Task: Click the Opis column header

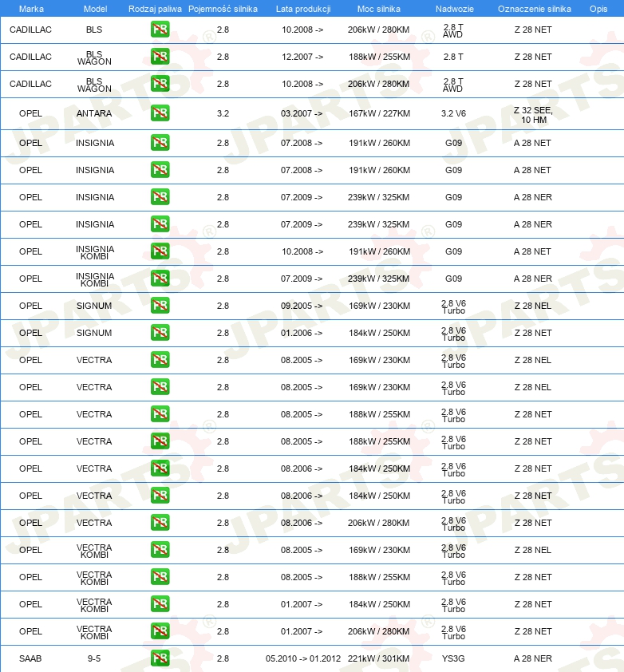Action: coord(598,9)
